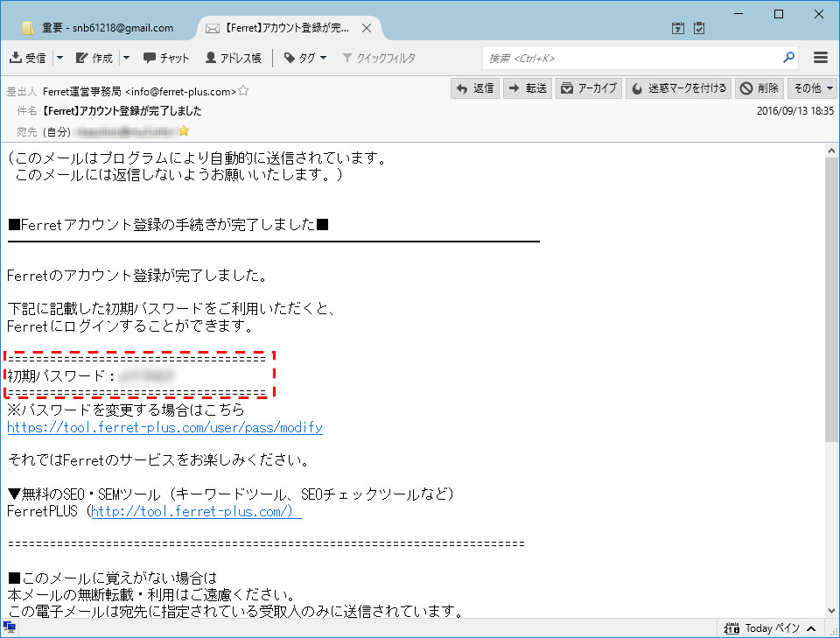Screen dimensions: 840x638
Task: Click the heading Ferretアカウント登録の手続きが完了しました
Action: [168, 224]
